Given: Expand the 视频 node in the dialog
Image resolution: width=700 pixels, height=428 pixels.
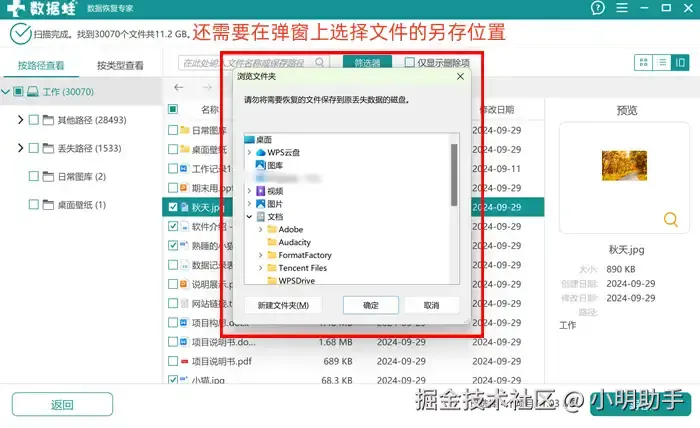Looking at the screenshot, I should point(250,191).
